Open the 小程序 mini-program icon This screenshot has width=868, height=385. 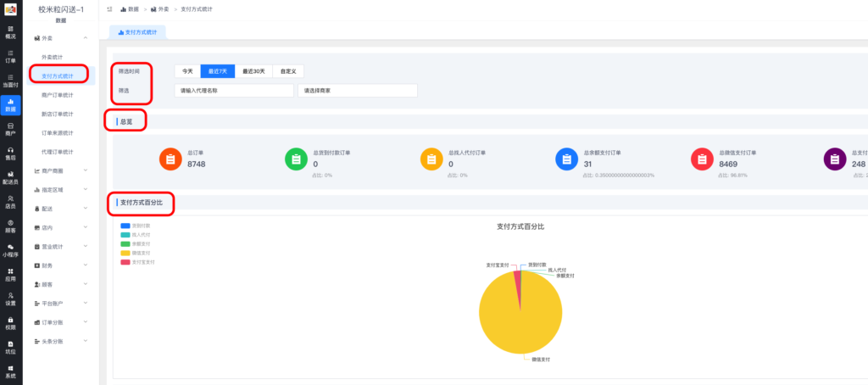coord(10,250)
